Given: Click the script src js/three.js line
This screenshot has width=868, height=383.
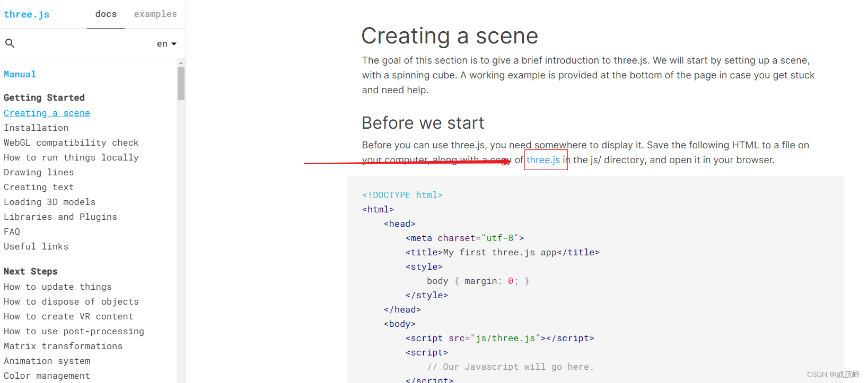Looking at the screenshot, I should click(500, 338).
